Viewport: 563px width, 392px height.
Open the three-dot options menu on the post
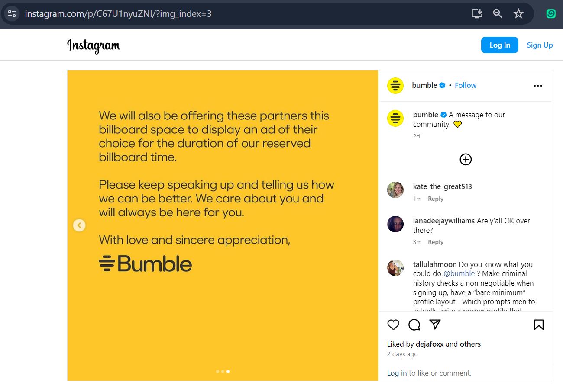click(x=538, y=86)
